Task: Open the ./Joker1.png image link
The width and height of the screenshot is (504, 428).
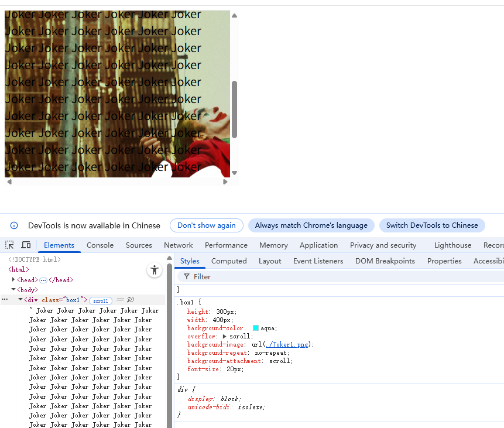Action: click(x=287, y=344)
